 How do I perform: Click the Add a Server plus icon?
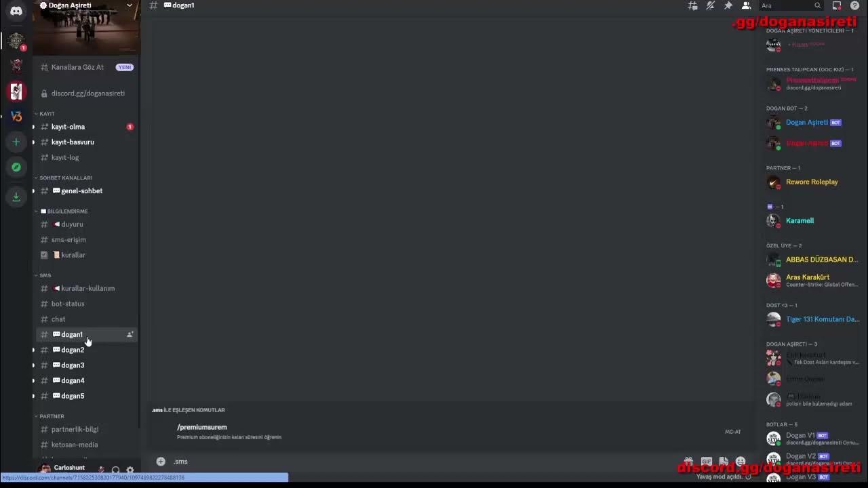click(16, 142)
